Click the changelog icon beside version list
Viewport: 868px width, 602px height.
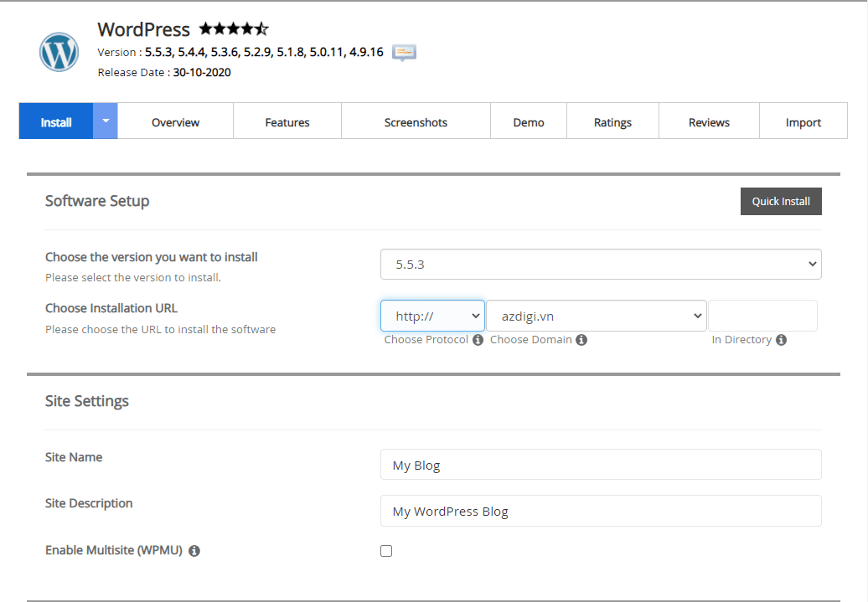tap(404, 52)
